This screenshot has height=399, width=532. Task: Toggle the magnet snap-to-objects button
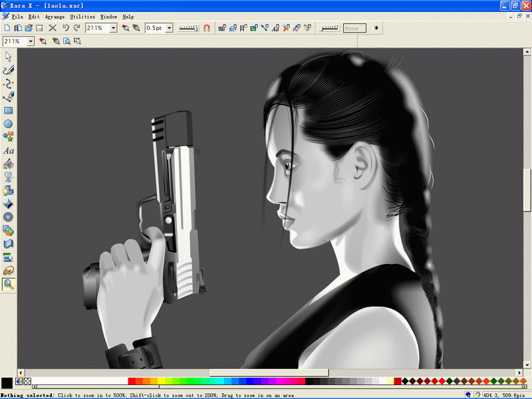point(207,28)
